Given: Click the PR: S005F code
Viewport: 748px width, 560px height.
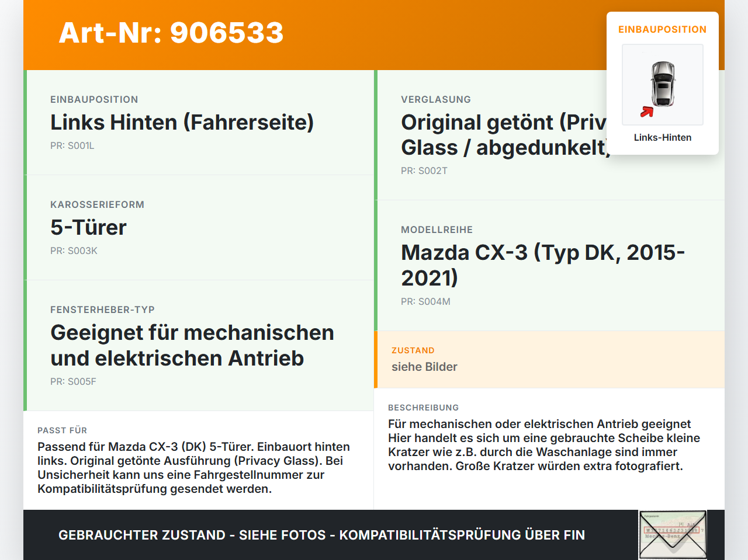Looking at the screenshot, I should coord(73,382).
